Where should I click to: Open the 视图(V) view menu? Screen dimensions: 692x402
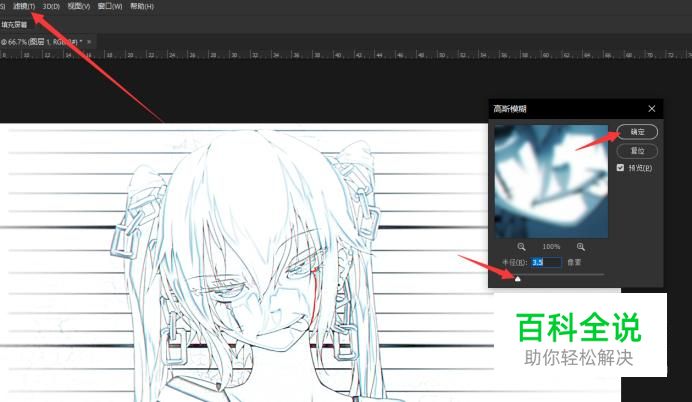point(79,6)
